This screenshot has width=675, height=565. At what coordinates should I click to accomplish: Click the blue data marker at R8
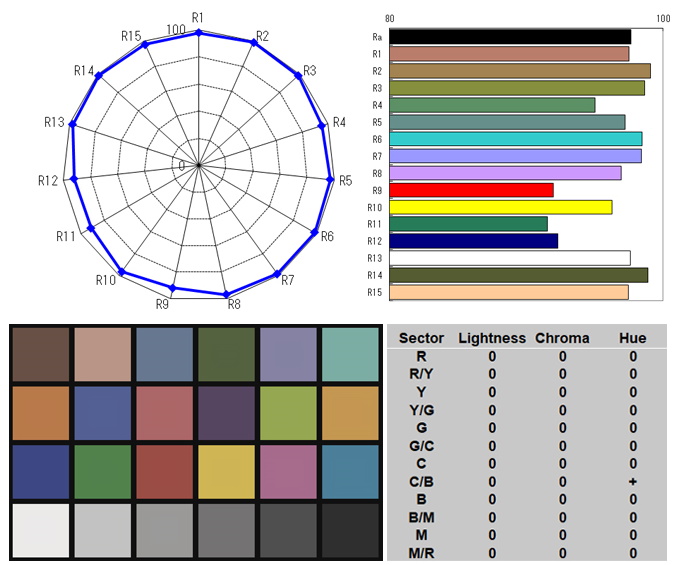click(226, 295)
